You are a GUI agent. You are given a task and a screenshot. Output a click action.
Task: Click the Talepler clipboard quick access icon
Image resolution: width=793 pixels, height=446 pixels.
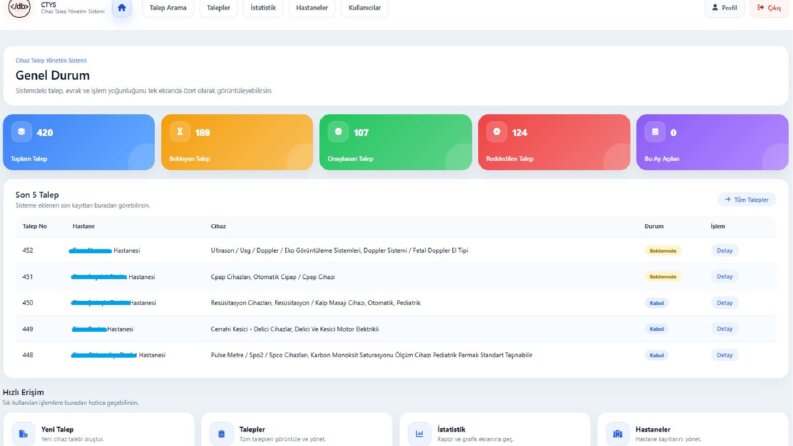[x=222, y=434]
